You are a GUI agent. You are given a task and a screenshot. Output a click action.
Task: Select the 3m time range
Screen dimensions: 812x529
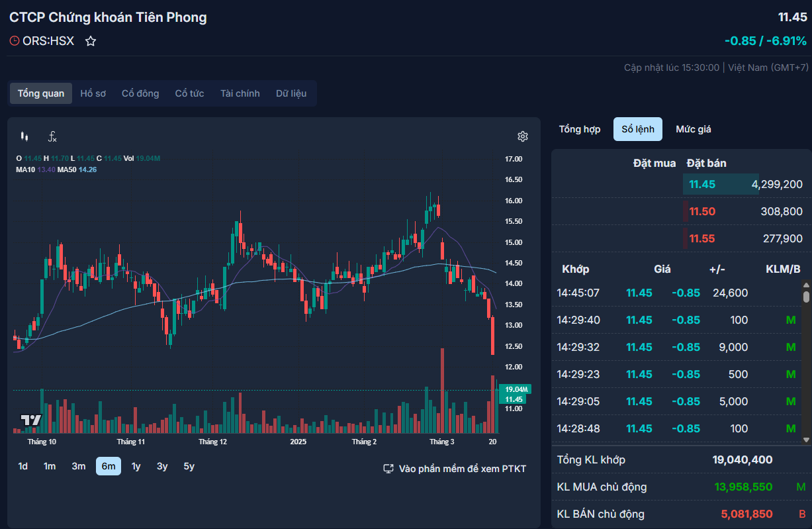click(79, 466)
